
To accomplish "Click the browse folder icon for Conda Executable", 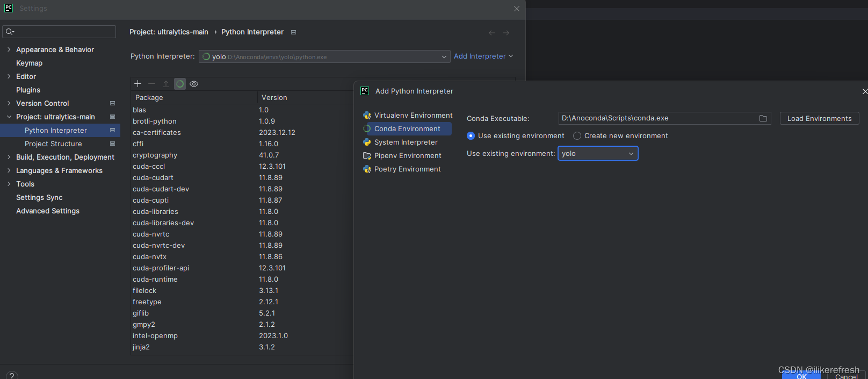I will click(x=763, y=118).
